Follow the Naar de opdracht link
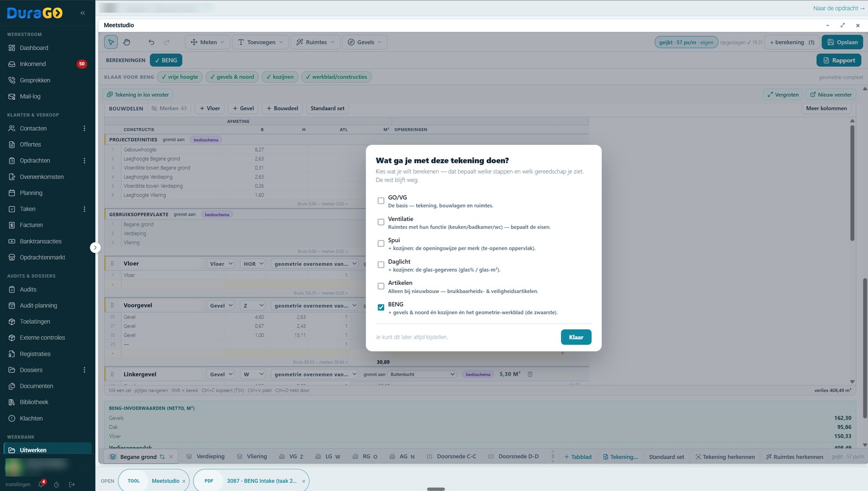Viewport: 868px width, 491px height. pyautogui.click(x=839, y=8)
